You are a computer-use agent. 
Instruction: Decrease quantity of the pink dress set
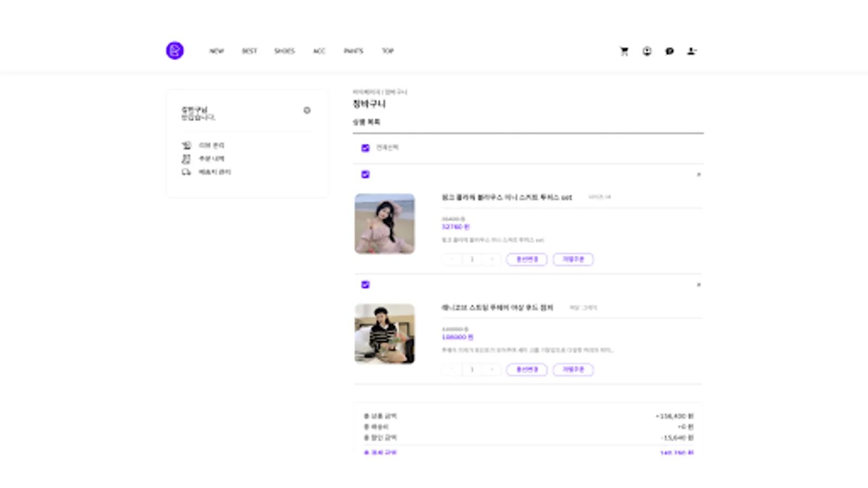click(451, 259)
